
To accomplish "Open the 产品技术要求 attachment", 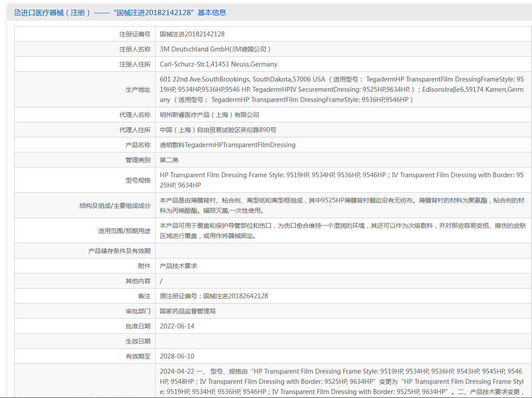I will click(178, 266).
